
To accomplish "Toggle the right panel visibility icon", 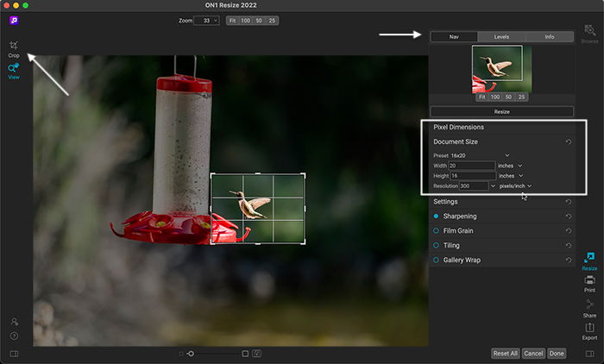I will click(589, 354).
